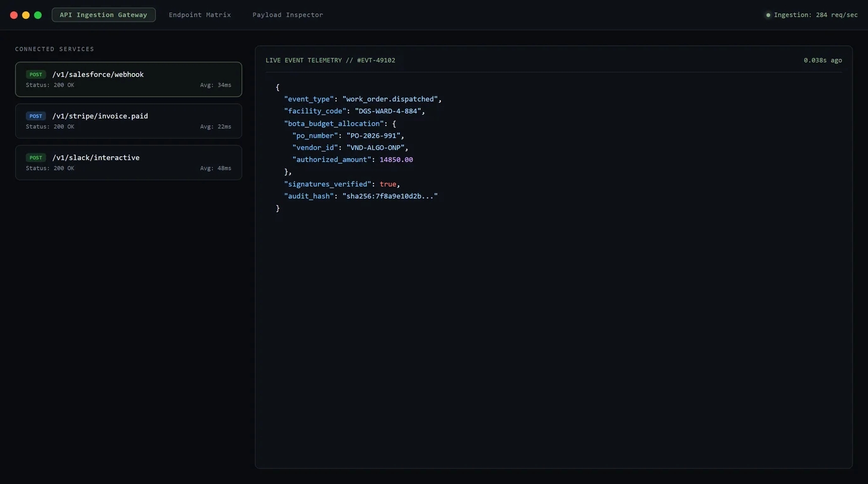Image resolution: width=868 pixels, height=484 pixels.
Task: Click the Avg: 48ms value
Action: tap(216, 168)
